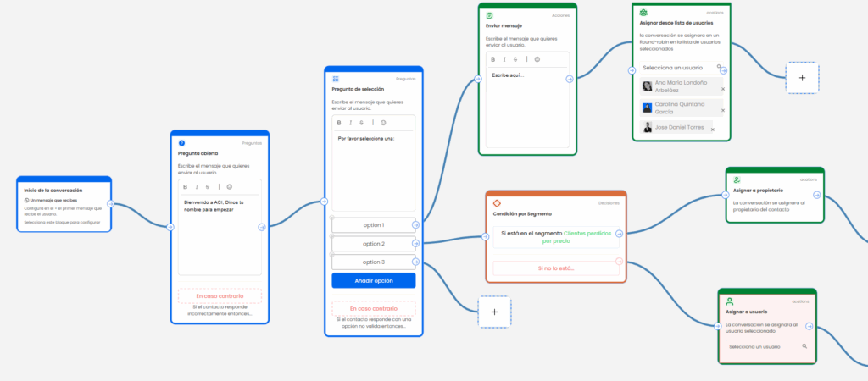Click Añadir opción button

[x=373, y=280]
